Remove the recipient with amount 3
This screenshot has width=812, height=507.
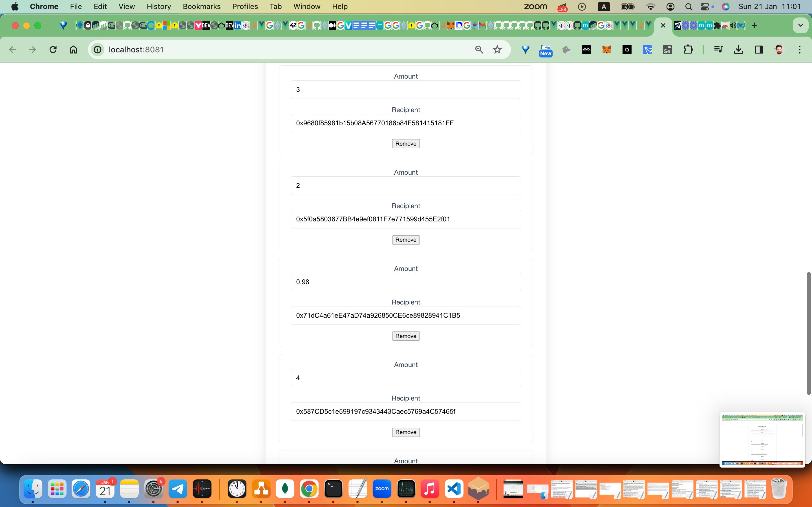[406, 144]
